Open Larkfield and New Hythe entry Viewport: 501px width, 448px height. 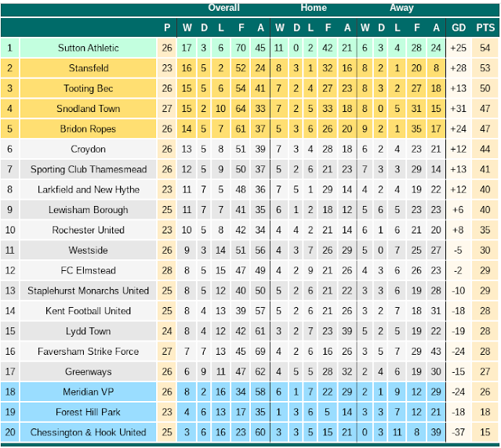[89, 190]
